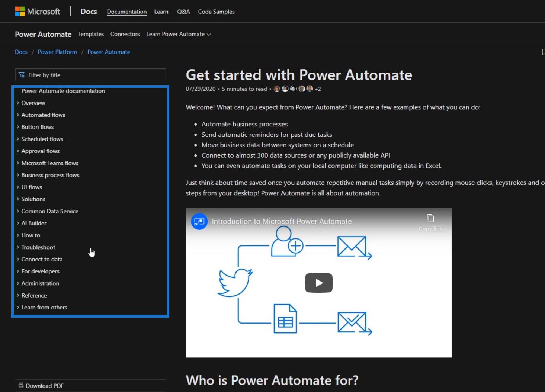Click the Power Automate product title link
Viewport: 545px width, 392px height.
click(x=43, y=34)
